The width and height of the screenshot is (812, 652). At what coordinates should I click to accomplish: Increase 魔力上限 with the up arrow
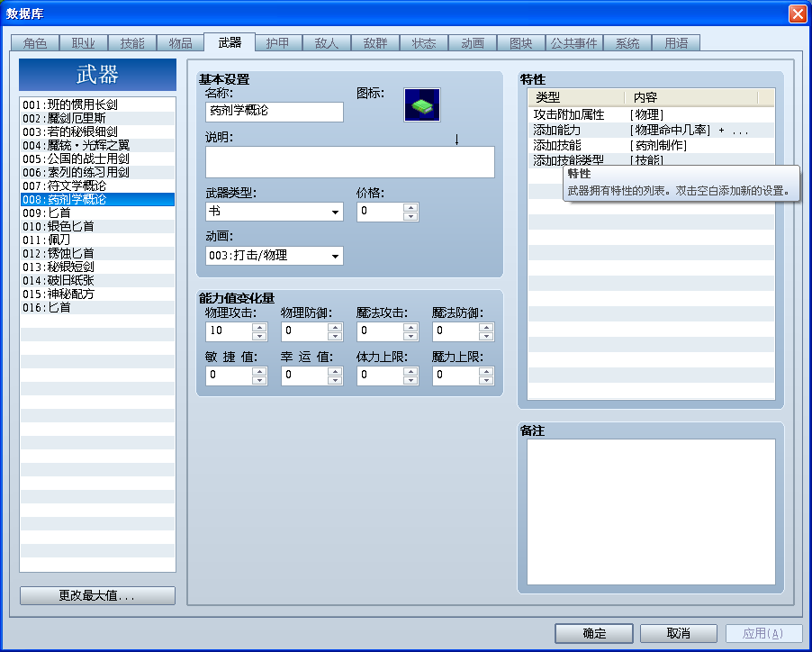point(486,371)
